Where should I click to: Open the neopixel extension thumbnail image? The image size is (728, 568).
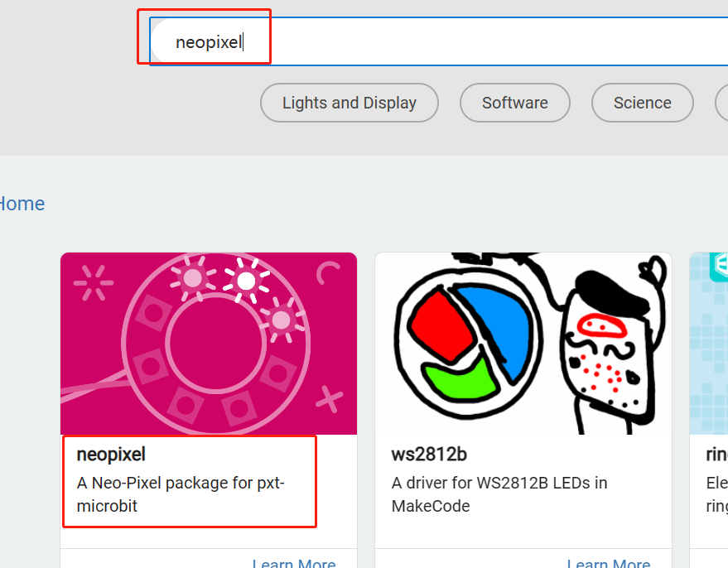click(209, 344)
